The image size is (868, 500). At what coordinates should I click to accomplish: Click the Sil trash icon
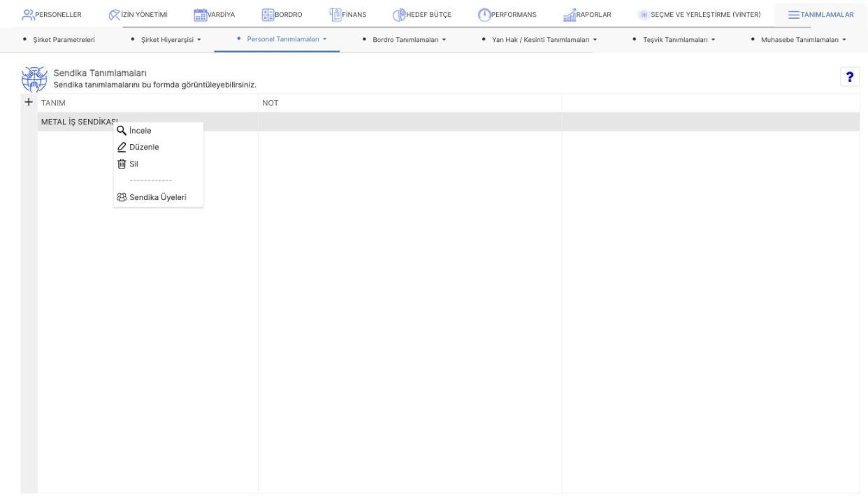pos(122,164)
